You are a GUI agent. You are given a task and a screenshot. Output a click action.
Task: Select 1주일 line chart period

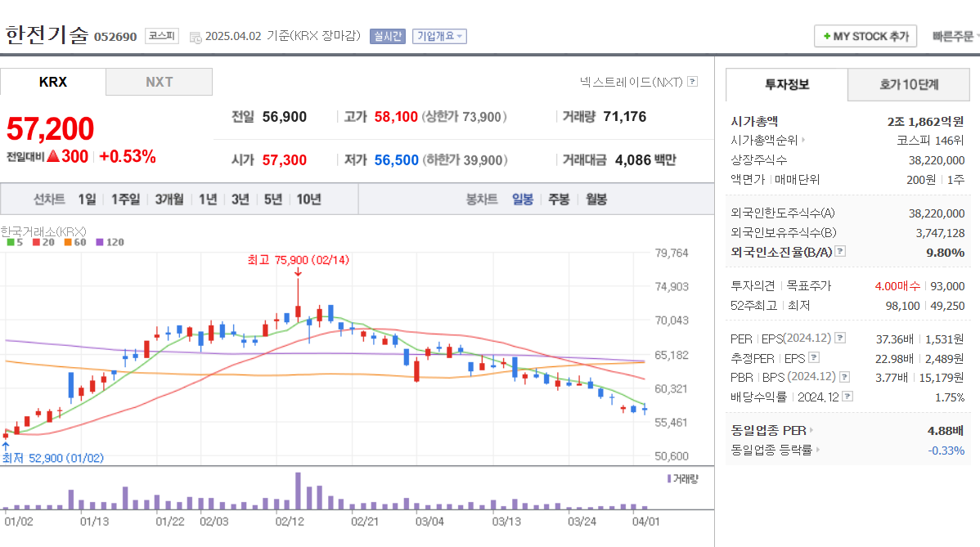point(126,200)
